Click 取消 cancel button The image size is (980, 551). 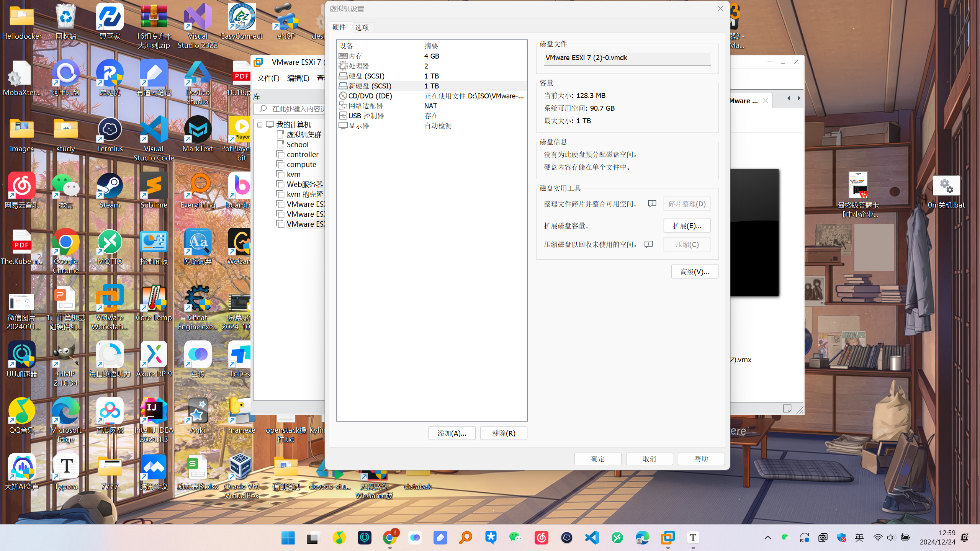650,459
